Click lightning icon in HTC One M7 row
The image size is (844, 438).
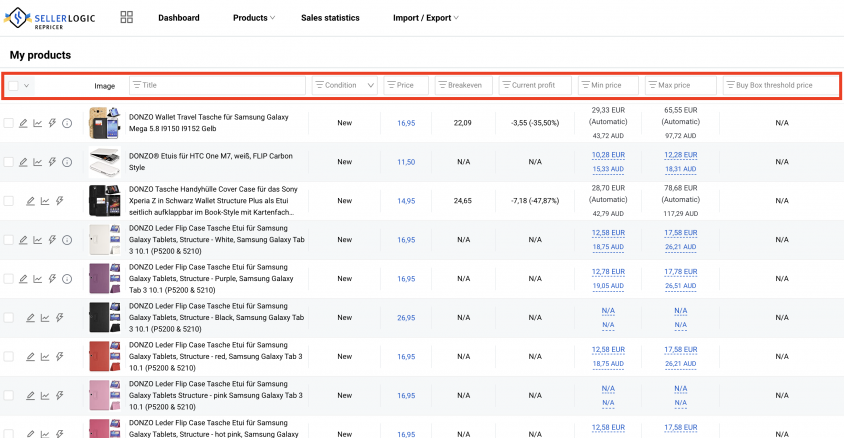pos(52,162)
